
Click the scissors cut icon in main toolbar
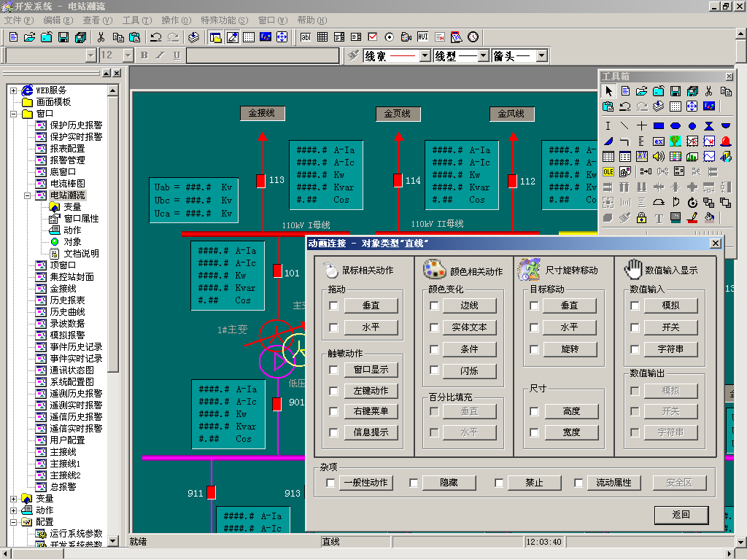[101, 37]
